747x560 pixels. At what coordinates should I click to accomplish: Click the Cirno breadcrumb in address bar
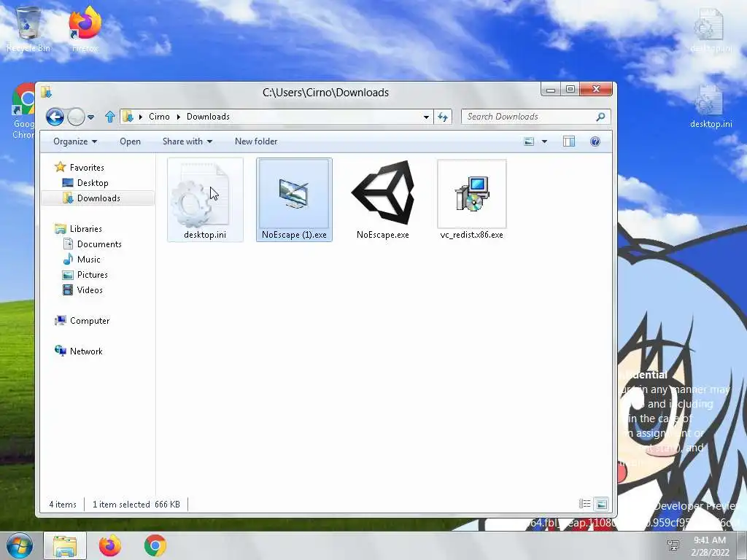(x=159, y=117)
